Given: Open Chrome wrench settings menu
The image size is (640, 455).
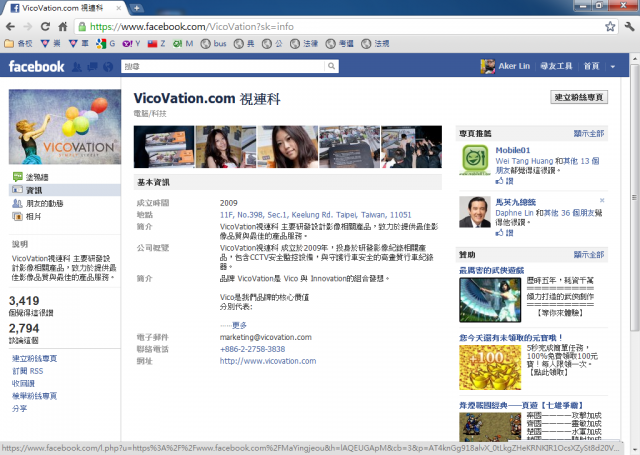Looking at the screenshot, I should click(x=629, y=27).
